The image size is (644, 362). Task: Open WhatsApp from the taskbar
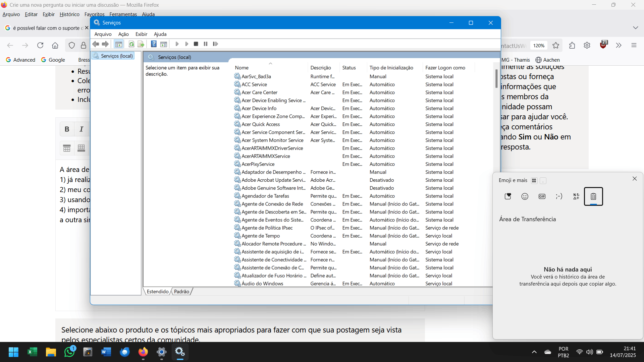(69, 352)
